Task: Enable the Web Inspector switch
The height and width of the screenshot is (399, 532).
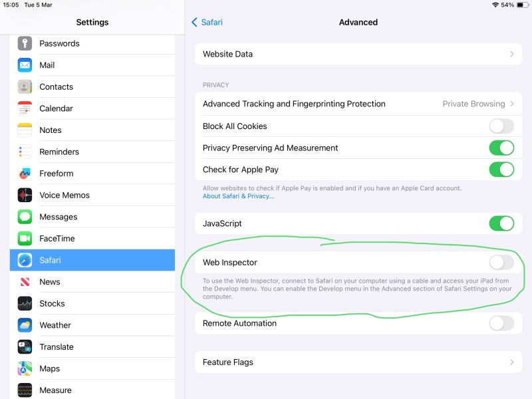Action: 501,262
